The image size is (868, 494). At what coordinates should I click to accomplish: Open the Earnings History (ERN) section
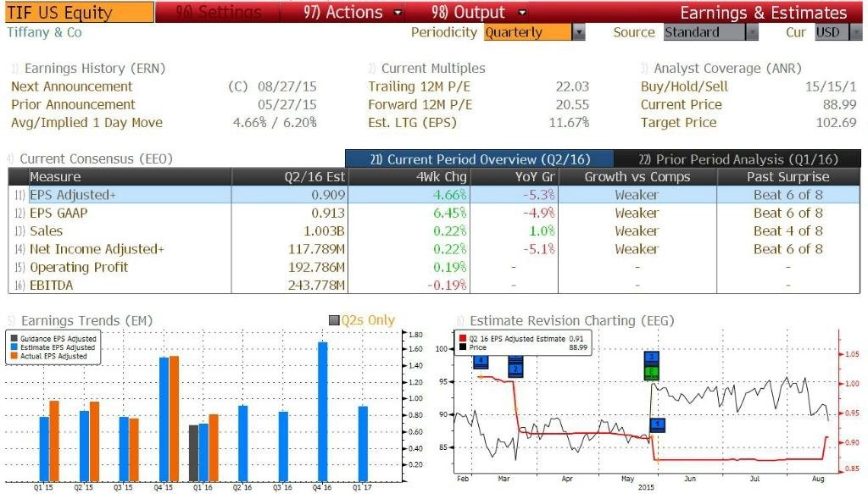coord(95,69)
